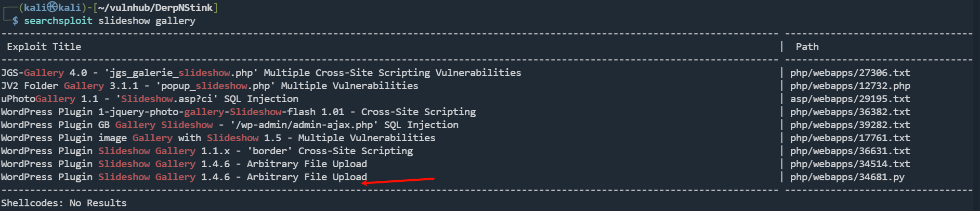Click the Kali logo symbol in the prompt
This screenshot has width=980, height=211.
(53, 7)
